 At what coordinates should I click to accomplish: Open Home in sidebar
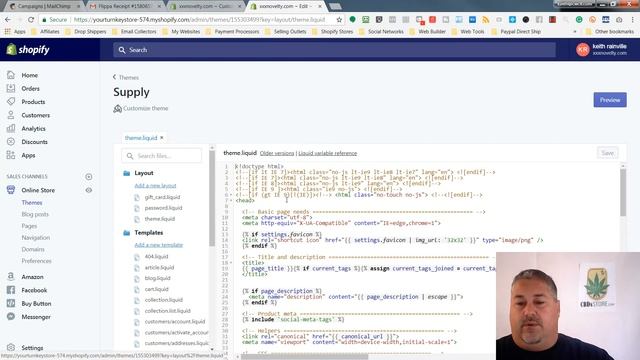pos(29,75)
